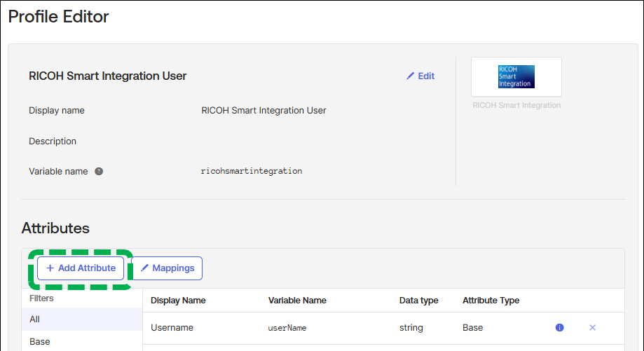Viewport: 644px width, 351px height.
Task: Click the Display Name column header
Action: (x=178, y=301)
